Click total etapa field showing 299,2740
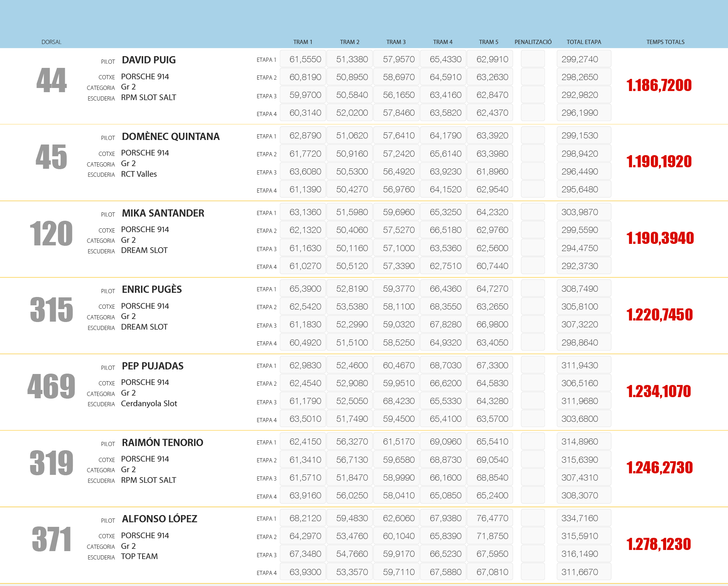728x586 pixels. click(584, 59)
